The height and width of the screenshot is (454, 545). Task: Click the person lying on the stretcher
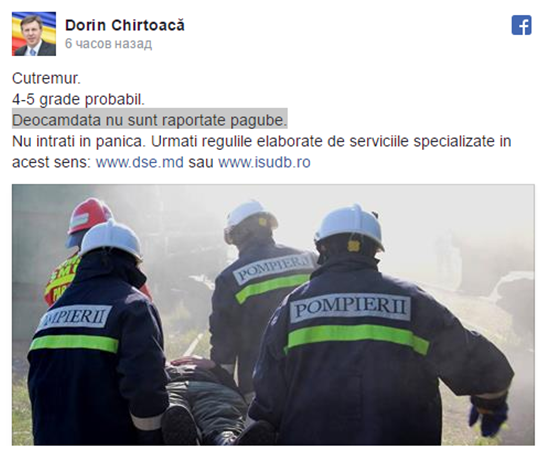(205, 400)
